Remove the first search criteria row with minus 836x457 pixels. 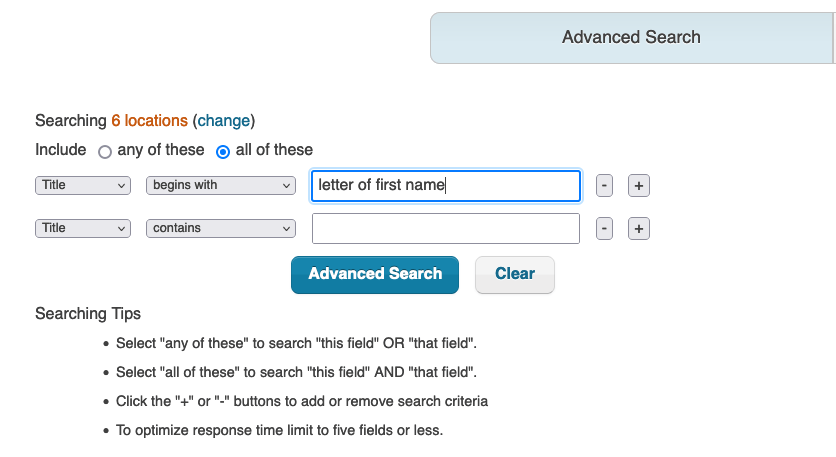click(604, 186)
